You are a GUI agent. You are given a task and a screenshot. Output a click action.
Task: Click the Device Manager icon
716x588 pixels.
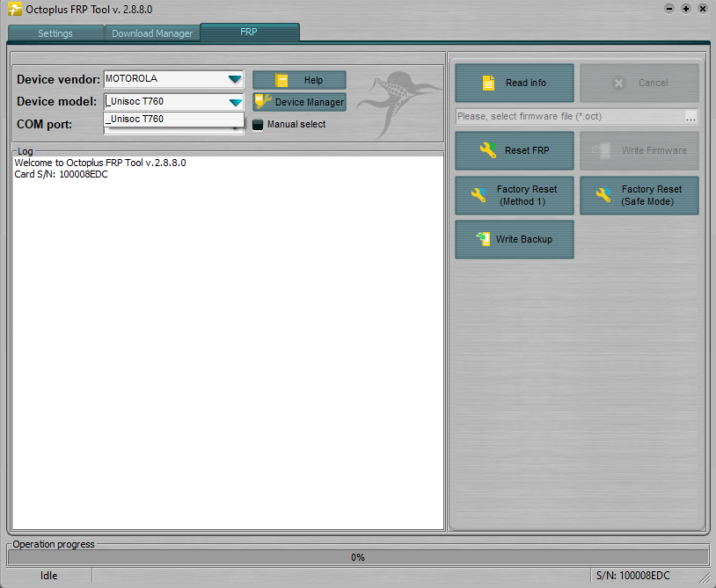click(262, 102)
